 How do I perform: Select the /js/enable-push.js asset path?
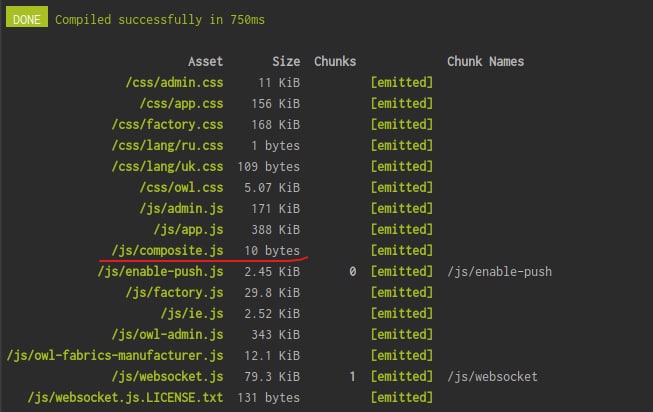pos(160,272)
